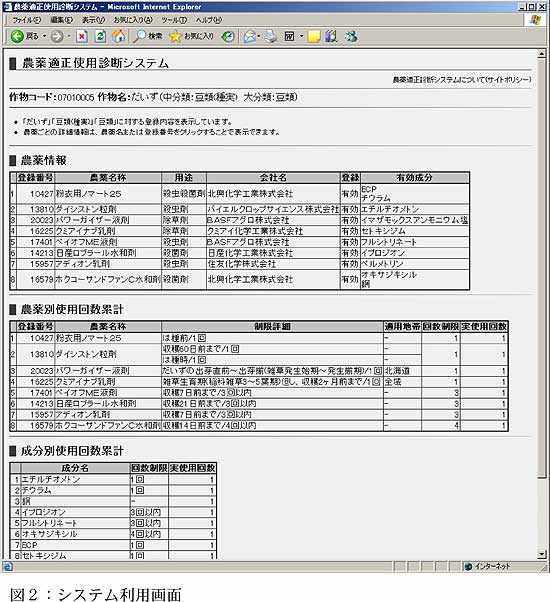The height and width of the screenshot is (602, 550).
Task: Open the ファイル(F) menu
Action: click(x=26, y=20)
